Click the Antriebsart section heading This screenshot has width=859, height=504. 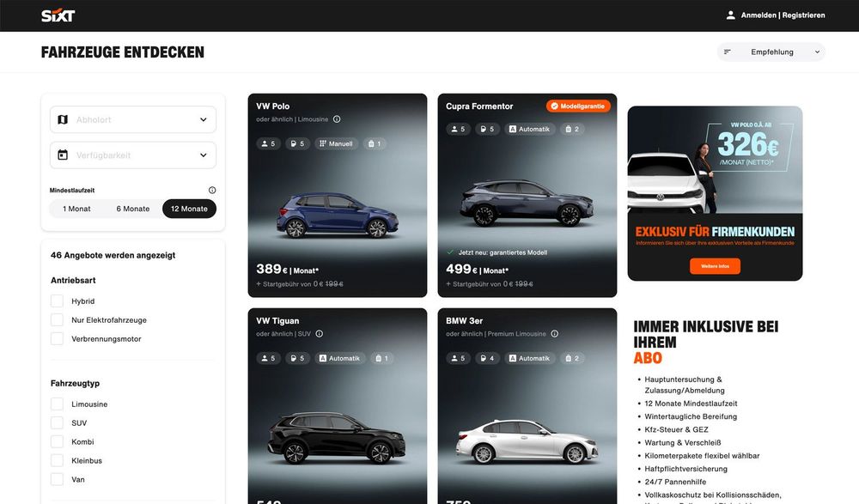(x=73, y=280)
